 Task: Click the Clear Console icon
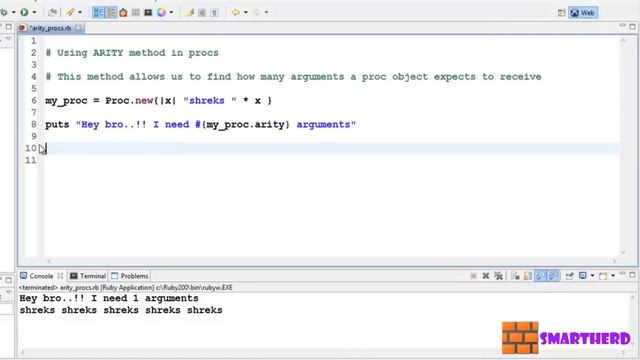[515, 276]
